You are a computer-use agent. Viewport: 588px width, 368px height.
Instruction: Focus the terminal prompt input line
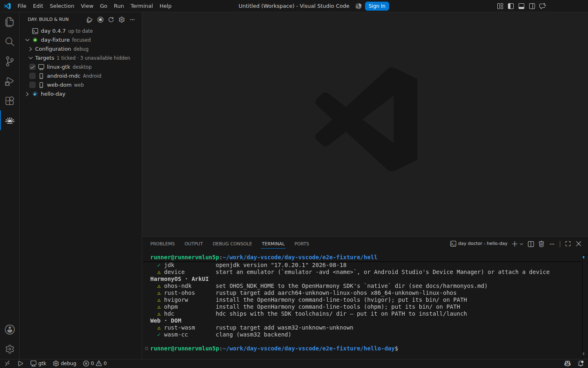click(x=274, y=348)
